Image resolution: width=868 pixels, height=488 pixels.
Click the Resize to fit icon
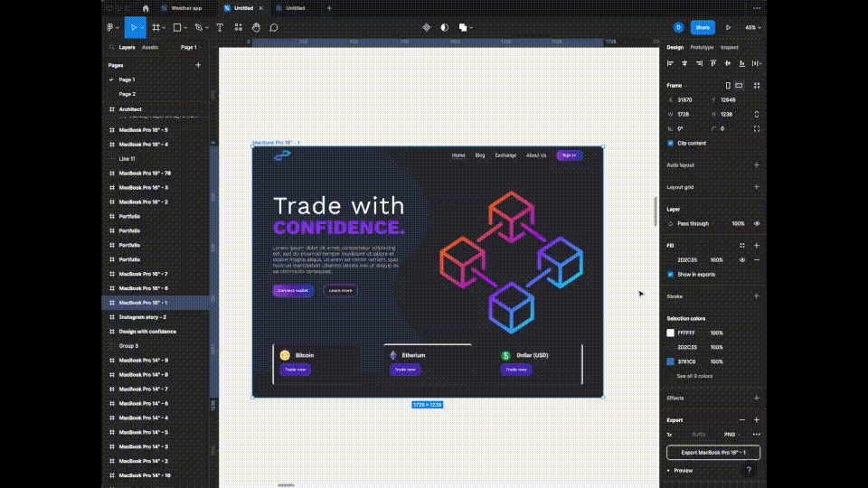click(757, 86)
